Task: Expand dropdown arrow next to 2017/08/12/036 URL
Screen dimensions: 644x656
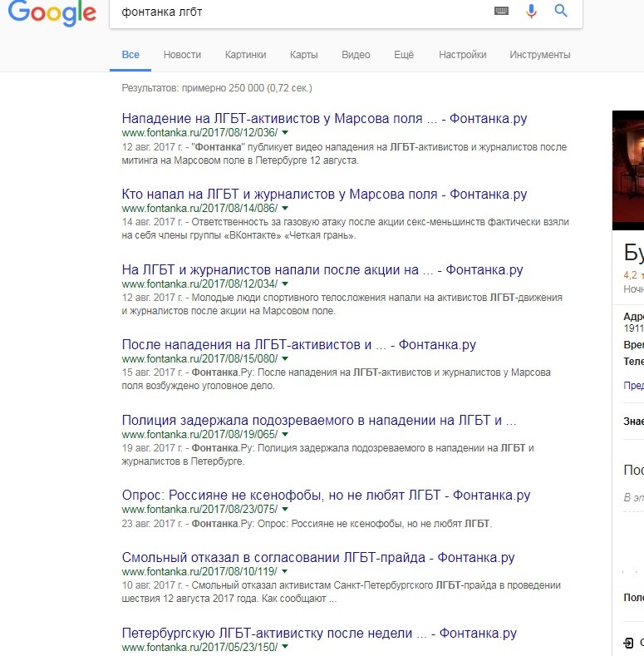Action: click(x=284, y=133)
